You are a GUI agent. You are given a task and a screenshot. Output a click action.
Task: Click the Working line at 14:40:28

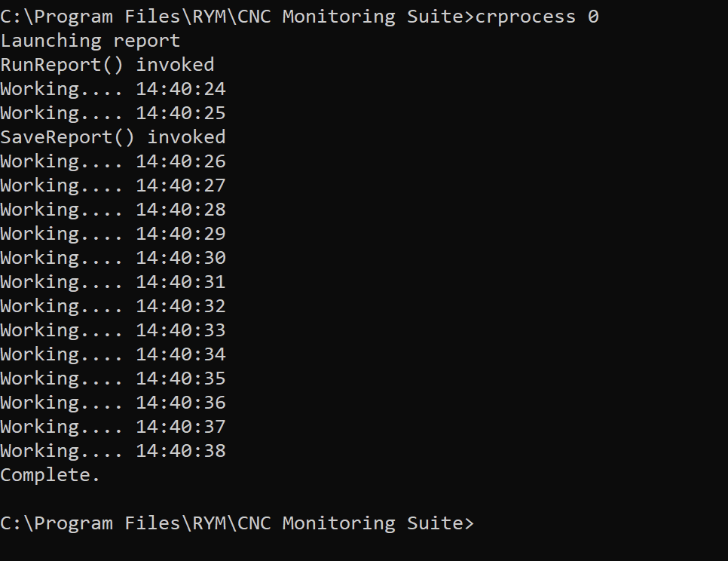113,210
